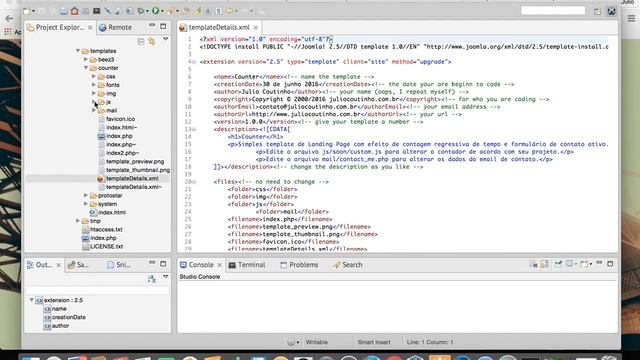Viewport: 640px width, 360px height.
Task: Expand the tmp folder
Action: 78,221
